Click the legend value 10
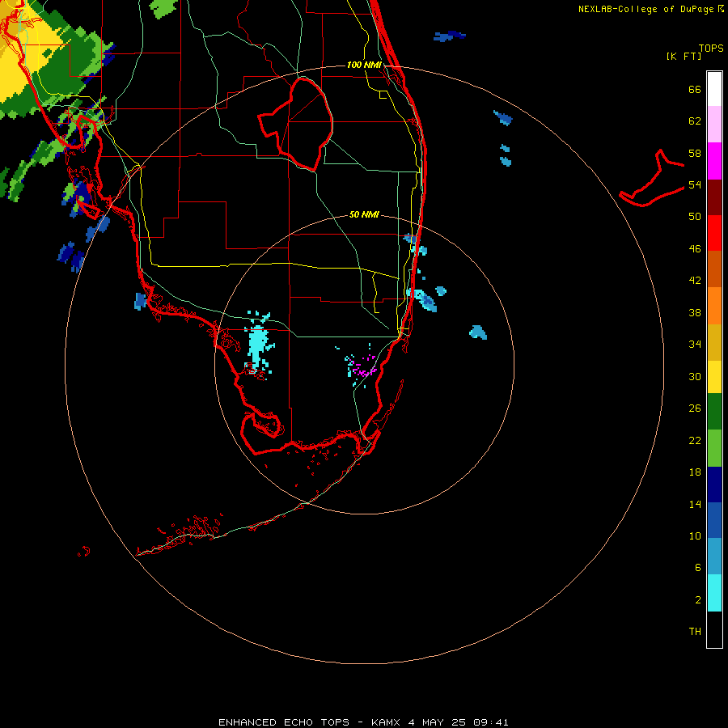 click(695, 535)
